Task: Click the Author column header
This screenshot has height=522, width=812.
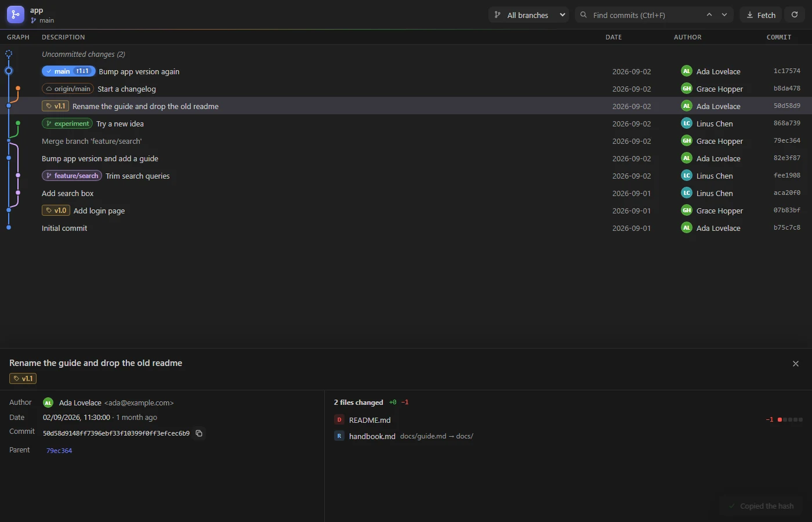Action: point(688,37)
